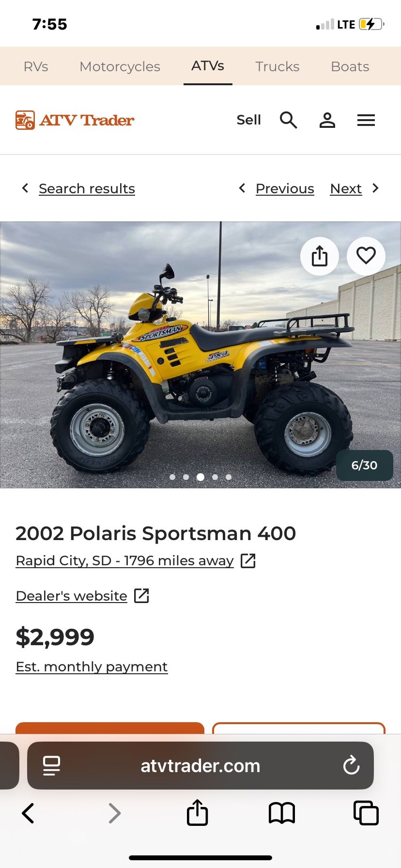Viewport: 401px width, 868px height.
Task: Click the Sell button in header
Action: click(x=249, y=120)
